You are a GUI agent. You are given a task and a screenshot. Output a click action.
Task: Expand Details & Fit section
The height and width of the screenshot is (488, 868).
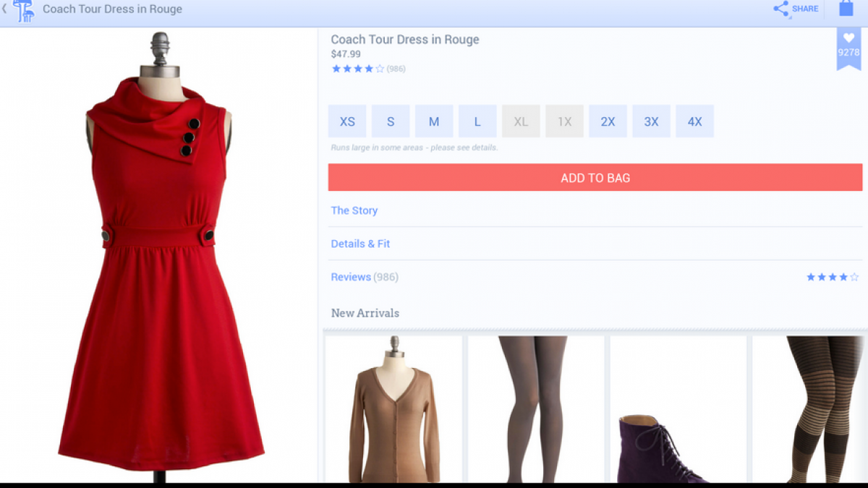click(360, 244)
